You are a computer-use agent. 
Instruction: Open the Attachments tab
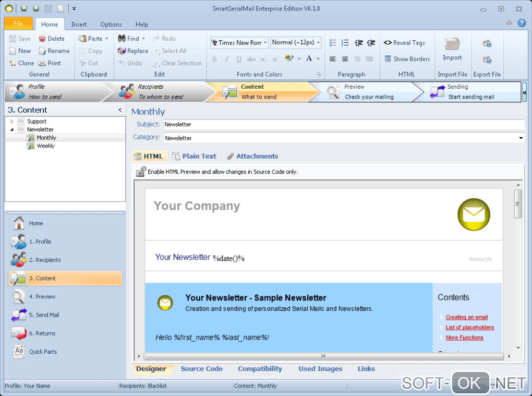point(253,156)
